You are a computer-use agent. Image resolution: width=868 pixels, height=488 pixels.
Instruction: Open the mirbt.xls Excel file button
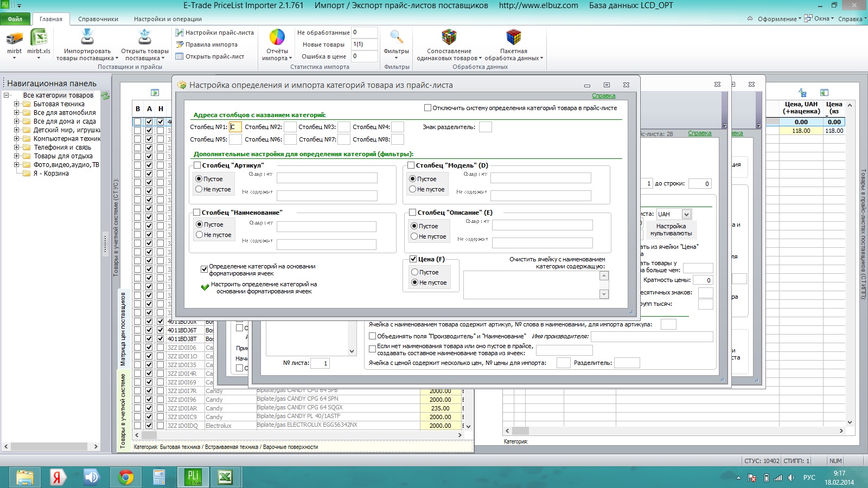point(39,38)
